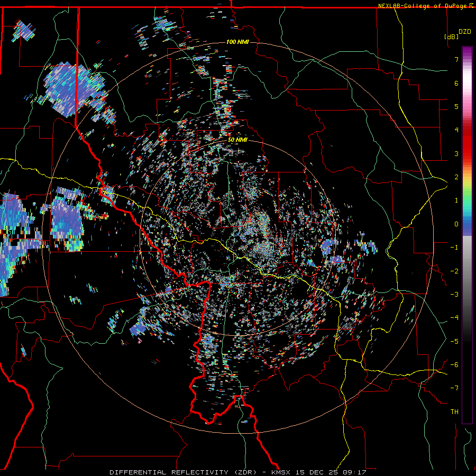
Task: Click the TH label on the scale
Action: 454,412
